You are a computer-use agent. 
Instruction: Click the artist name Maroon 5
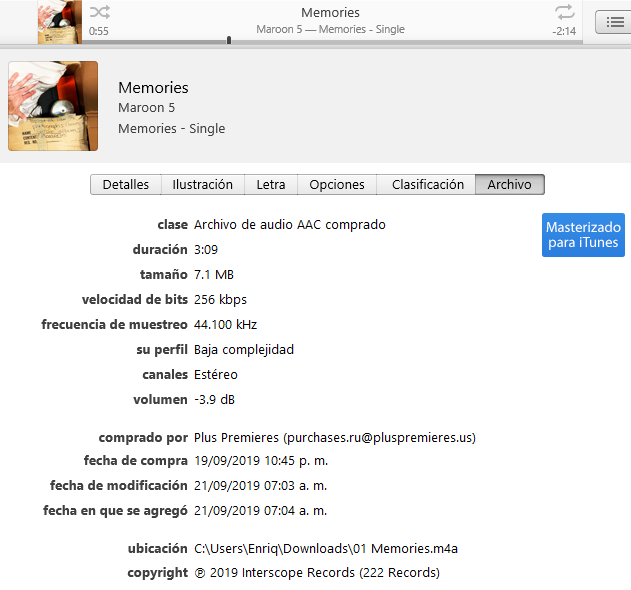pyautogui.click(x=146, y=108)
